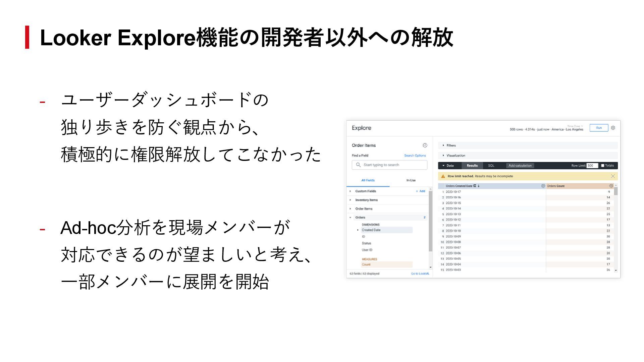The width and height of the screenshot is (644, 362).
Task: Switch to the In Use tab
Action: pyautogui.click(x=411, y=180)
